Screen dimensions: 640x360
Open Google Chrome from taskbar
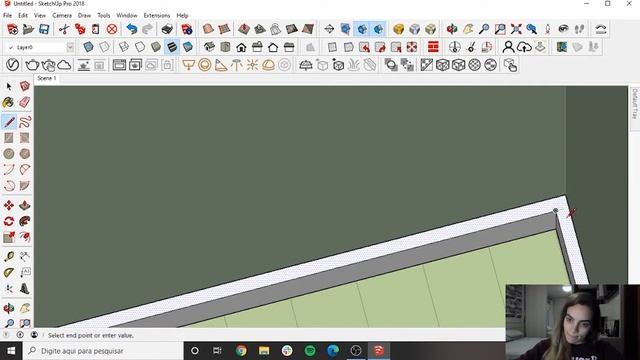coord(241,351)
